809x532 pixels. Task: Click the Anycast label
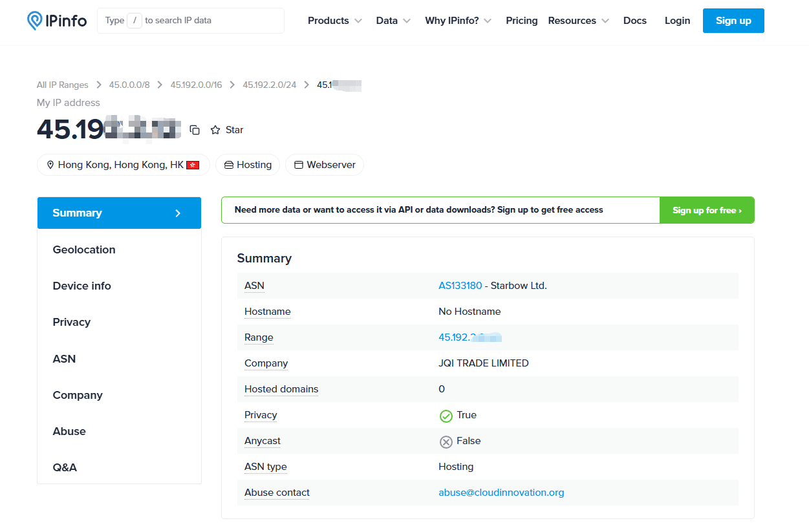tap(263, 441)
